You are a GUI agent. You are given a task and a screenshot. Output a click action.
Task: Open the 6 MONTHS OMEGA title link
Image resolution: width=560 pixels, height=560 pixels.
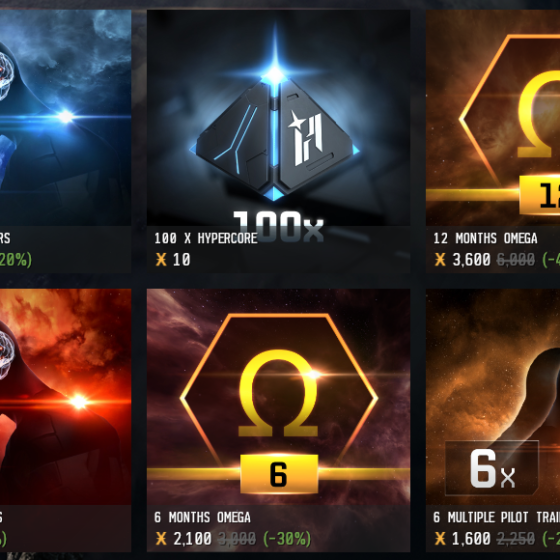click(x=202, y=517)
